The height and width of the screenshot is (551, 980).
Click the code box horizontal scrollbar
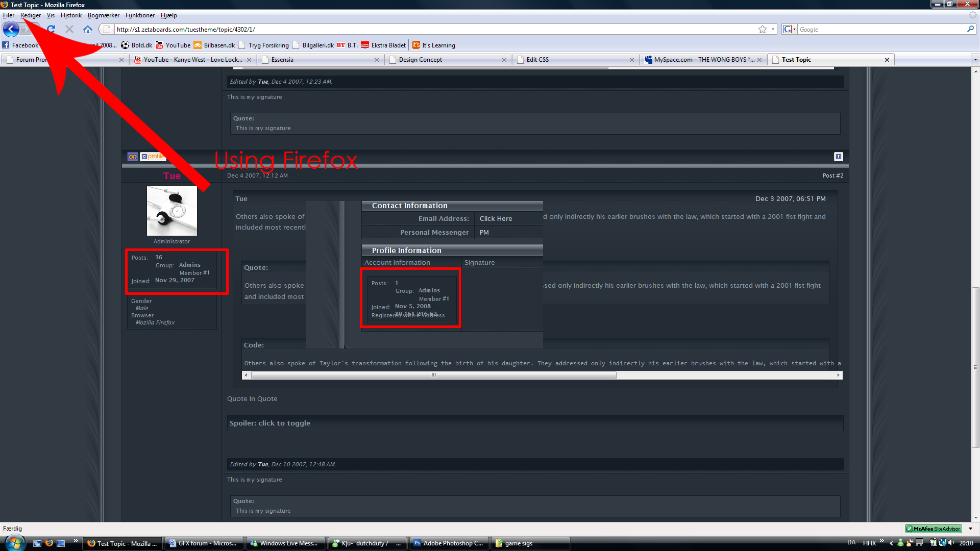[433, 375]
